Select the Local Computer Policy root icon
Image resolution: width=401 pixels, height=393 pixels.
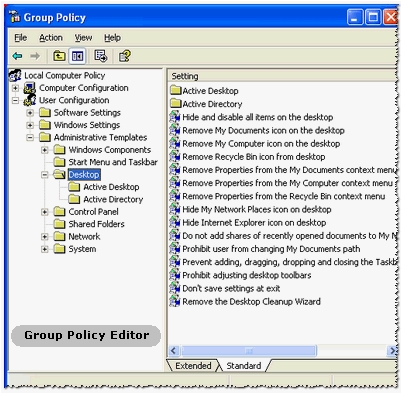coord(15,75)
